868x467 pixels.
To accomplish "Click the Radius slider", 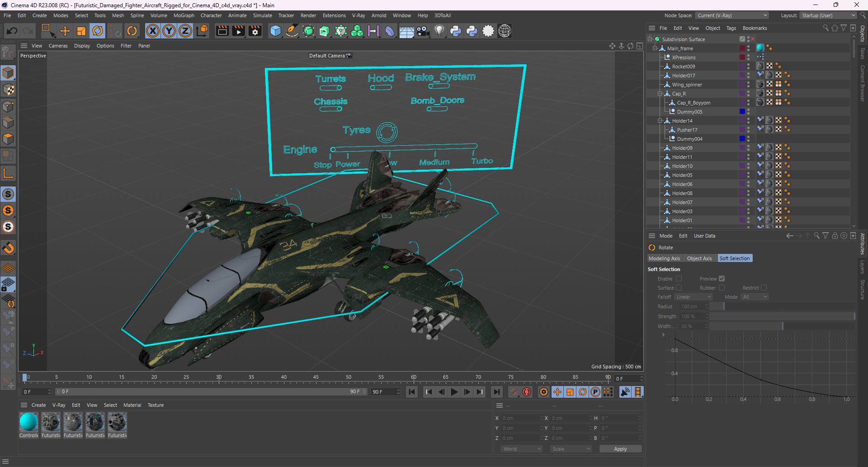I will (x=782, y=306).
